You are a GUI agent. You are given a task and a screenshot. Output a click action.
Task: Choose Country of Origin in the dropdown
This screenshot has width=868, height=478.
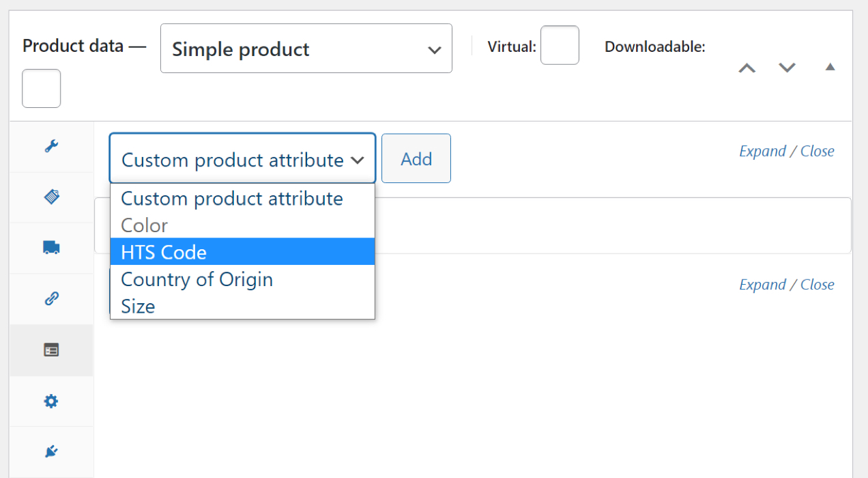click(197, 279)
